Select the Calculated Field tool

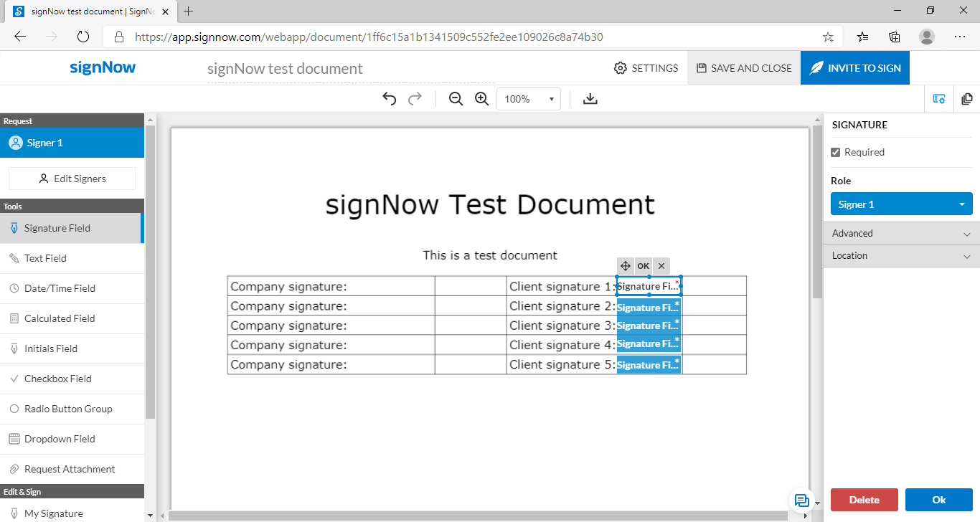click(72, 318)
